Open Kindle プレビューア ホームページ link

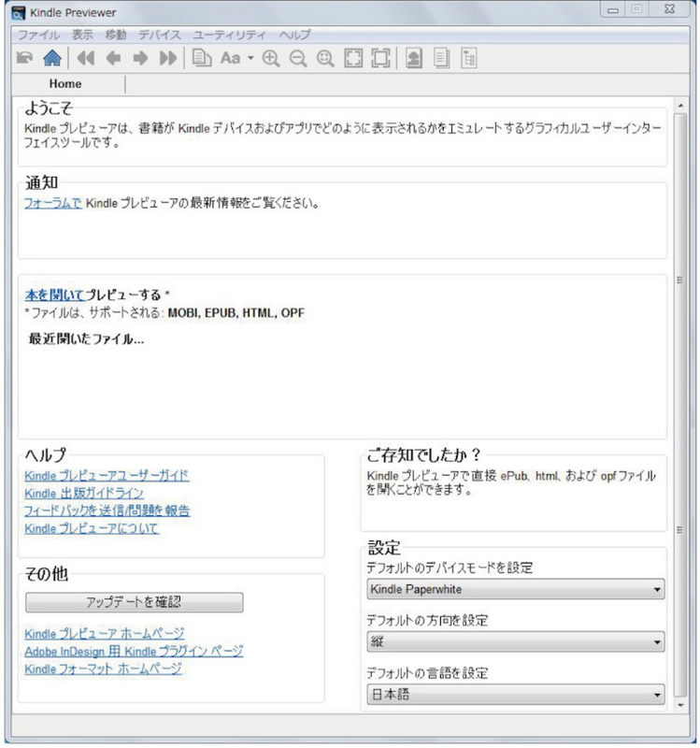pyautogui.click(x=105, y=634)
